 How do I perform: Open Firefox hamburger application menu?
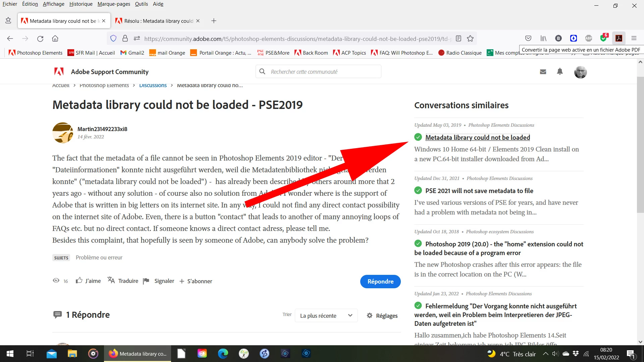[x=634, y=38]
